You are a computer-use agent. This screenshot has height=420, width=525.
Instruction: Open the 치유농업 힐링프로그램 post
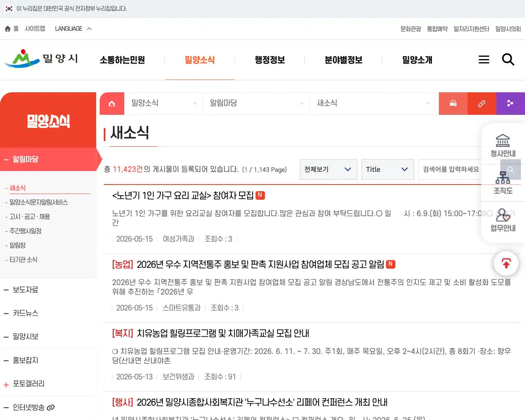pos(210,333)
